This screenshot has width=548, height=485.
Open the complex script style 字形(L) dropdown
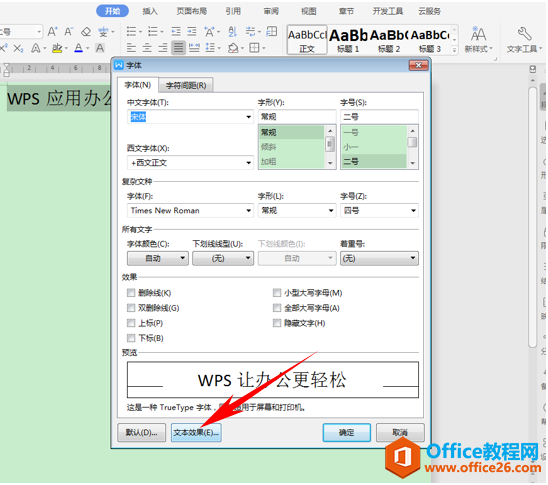(331, 210)
